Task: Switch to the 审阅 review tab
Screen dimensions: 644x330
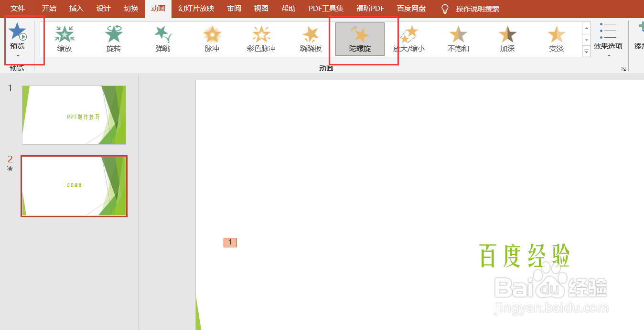Action: (x=234, y=9)
